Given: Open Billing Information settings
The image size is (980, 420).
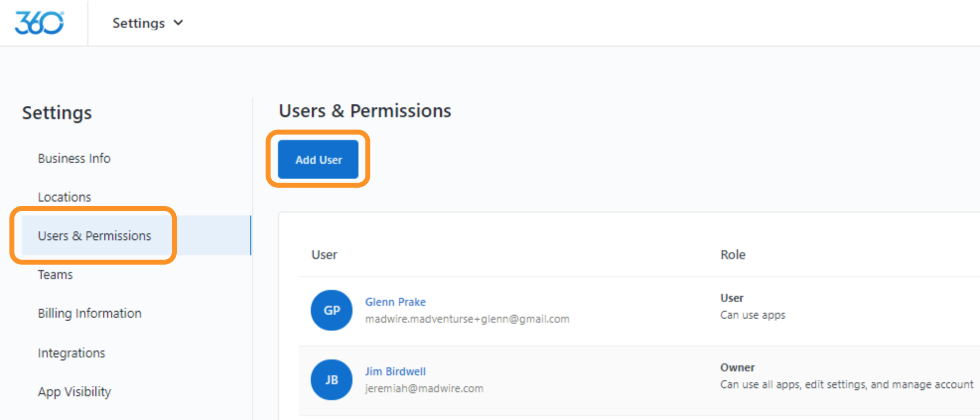Looking at the screenshot, I should 89,313.
